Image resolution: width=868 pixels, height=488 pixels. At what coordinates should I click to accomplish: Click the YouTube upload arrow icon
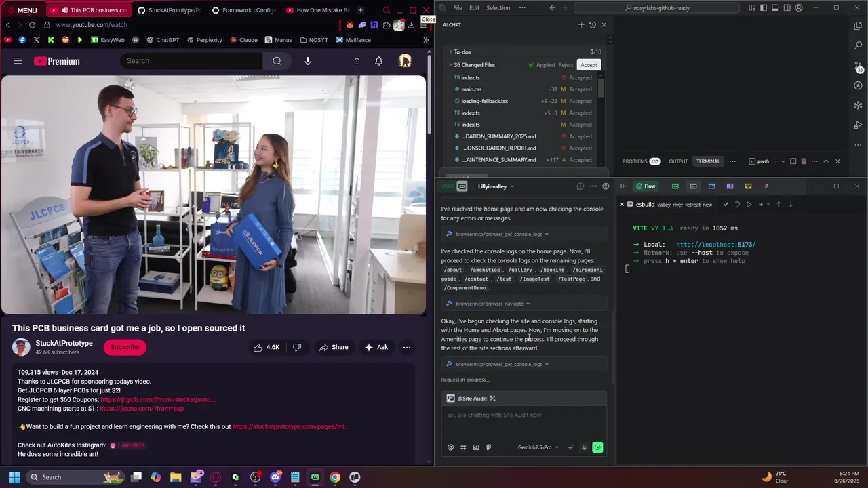[357, 61]
